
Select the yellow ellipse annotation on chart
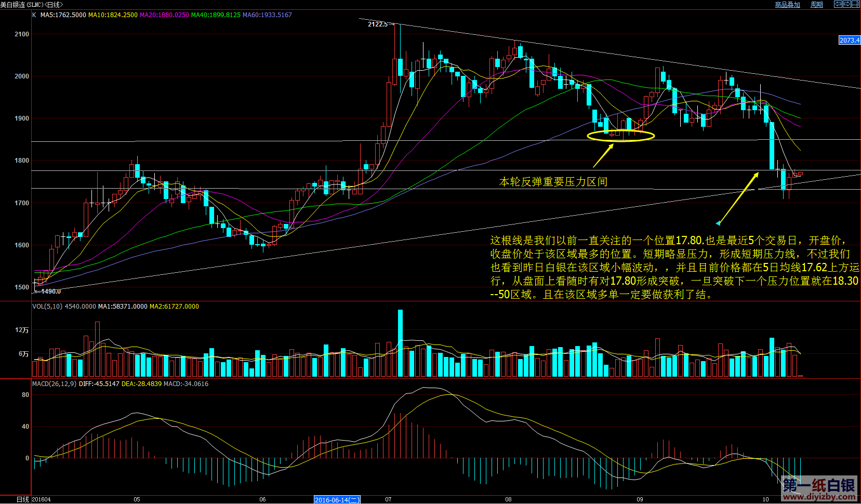point(620,136)
